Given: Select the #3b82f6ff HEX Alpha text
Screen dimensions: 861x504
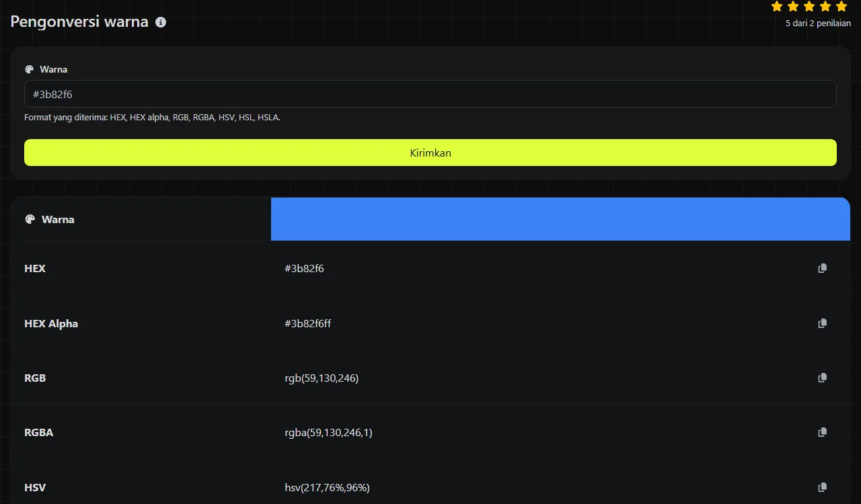Looking at the screenshot, I should [x=308, y=323].
